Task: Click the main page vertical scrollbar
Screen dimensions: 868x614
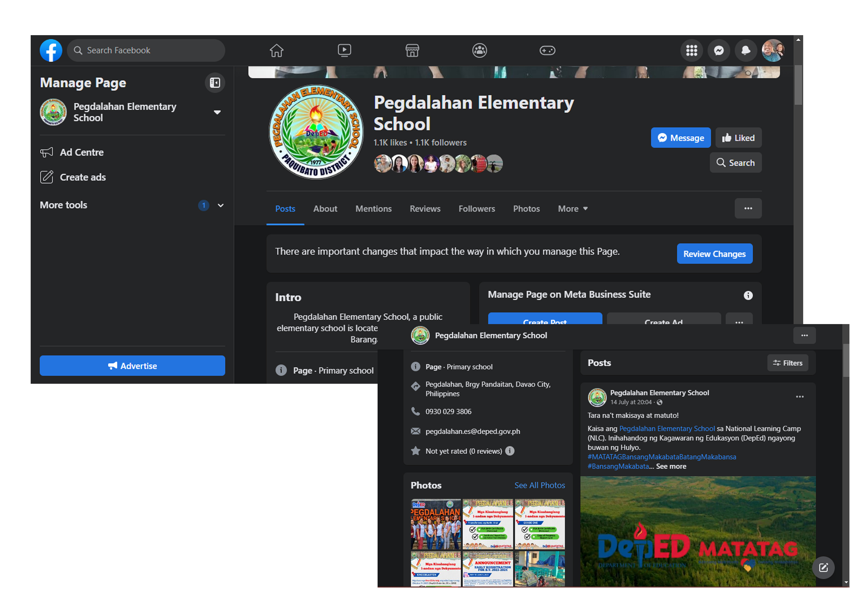Action: pyautogui.click(x=798, y=85)
